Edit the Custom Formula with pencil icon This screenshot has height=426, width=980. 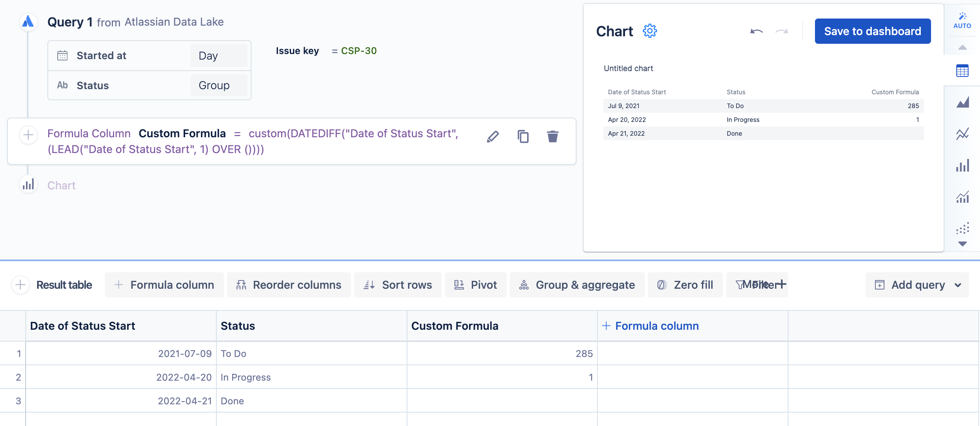[x=493, y=136]
